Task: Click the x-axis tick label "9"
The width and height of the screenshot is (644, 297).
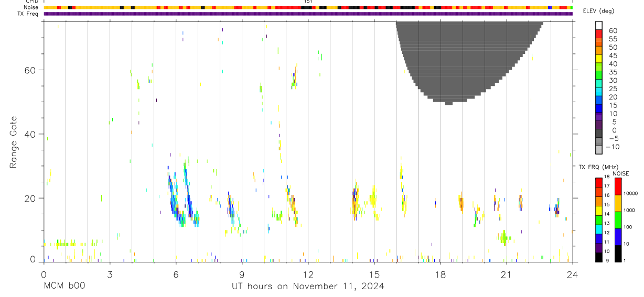Action: [242, 274]
